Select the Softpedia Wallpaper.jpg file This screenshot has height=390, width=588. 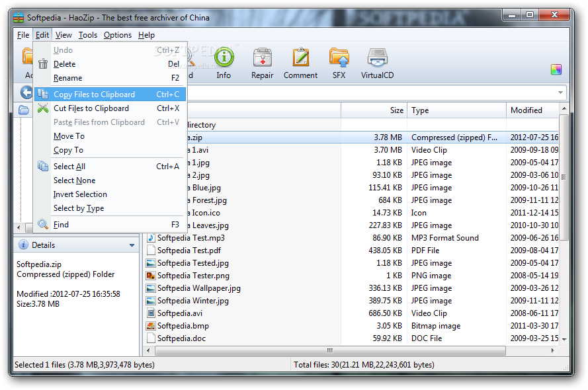click(x=353, y=288)
